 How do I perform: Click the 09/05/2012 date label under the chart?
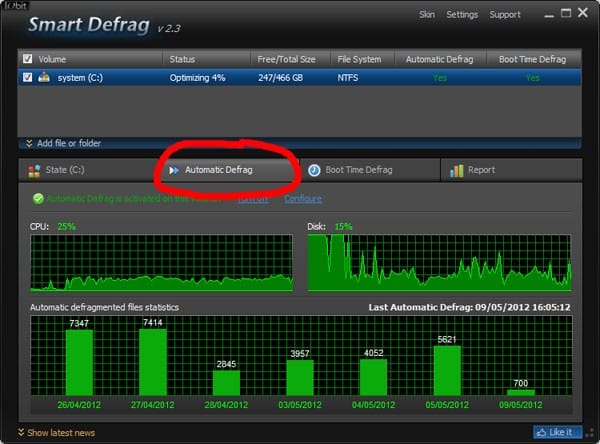point(521,405)
